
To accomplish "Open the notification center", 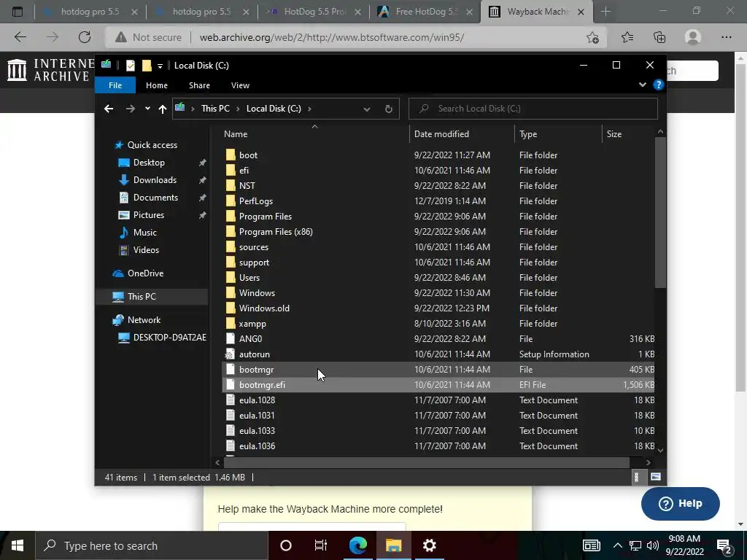I will point(724,545).
